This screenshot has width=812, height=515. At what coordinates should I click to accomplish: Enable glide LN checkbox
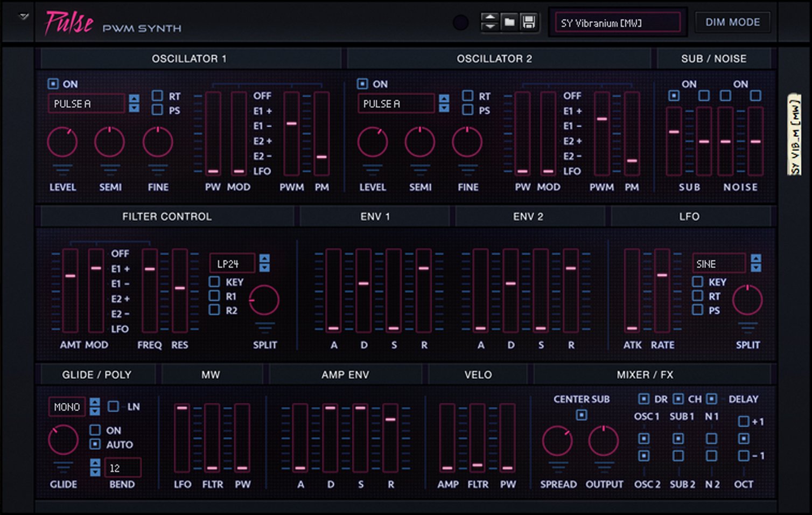coord(114,406)
